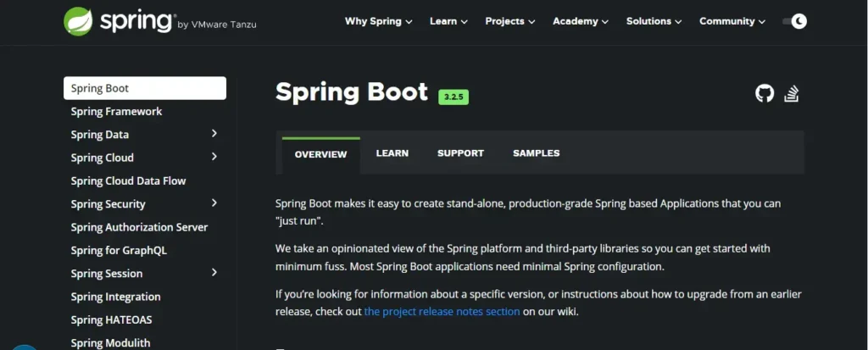The image size is (868, 350).
Task: Open the Why Spring dropdown menu
Action: pos(379,21)
